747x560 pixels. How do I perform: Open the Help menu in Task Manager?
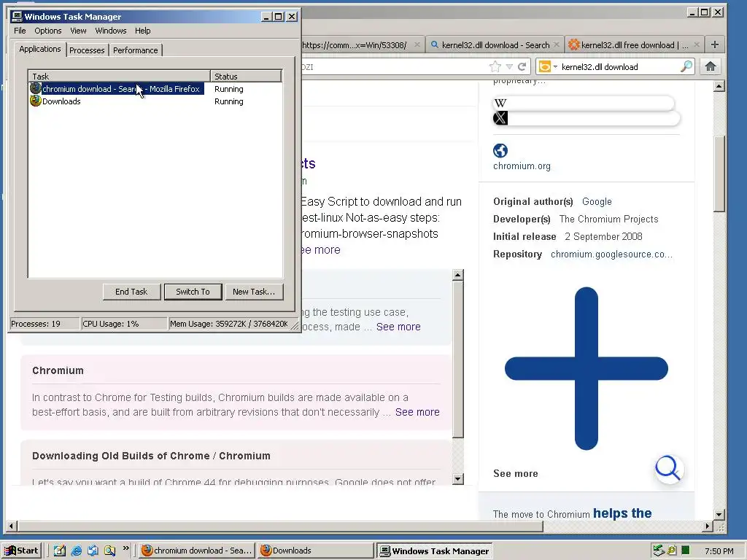tap(142, 31)
